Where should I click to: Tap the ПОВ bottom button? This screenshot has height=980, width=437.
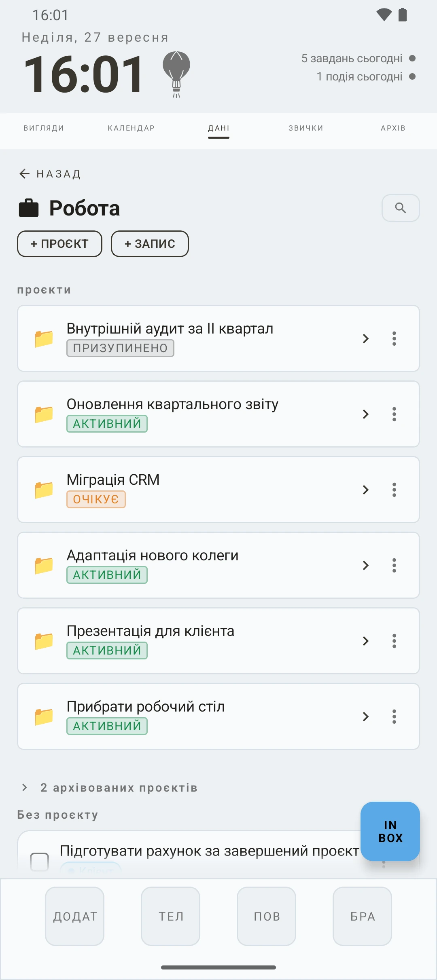pos(267,916)
